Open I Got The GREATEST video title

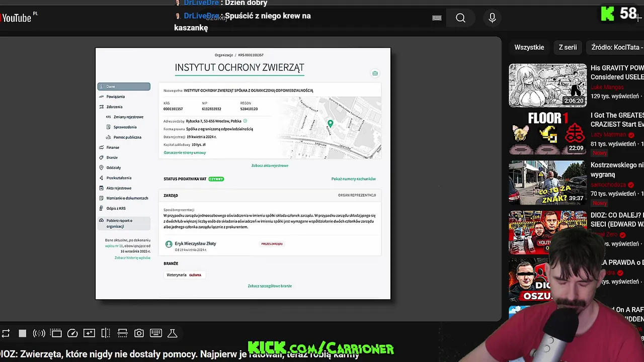coord(617,120)
